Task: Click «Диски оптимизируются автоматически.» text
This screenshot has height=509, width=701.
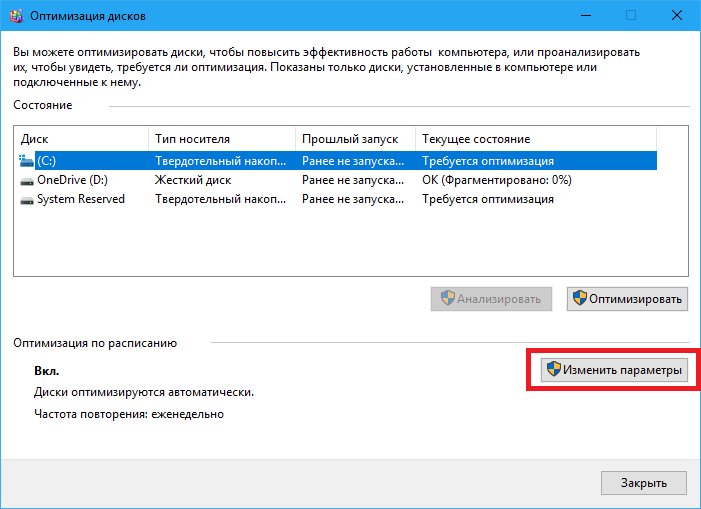Action: (144, 392)
